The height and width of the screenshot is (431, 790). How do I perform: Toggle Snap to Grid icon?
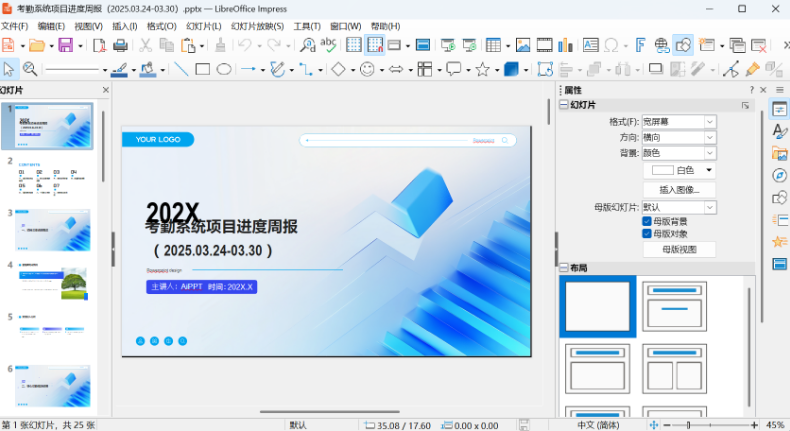pyautogui.click(x=375, y=45)
